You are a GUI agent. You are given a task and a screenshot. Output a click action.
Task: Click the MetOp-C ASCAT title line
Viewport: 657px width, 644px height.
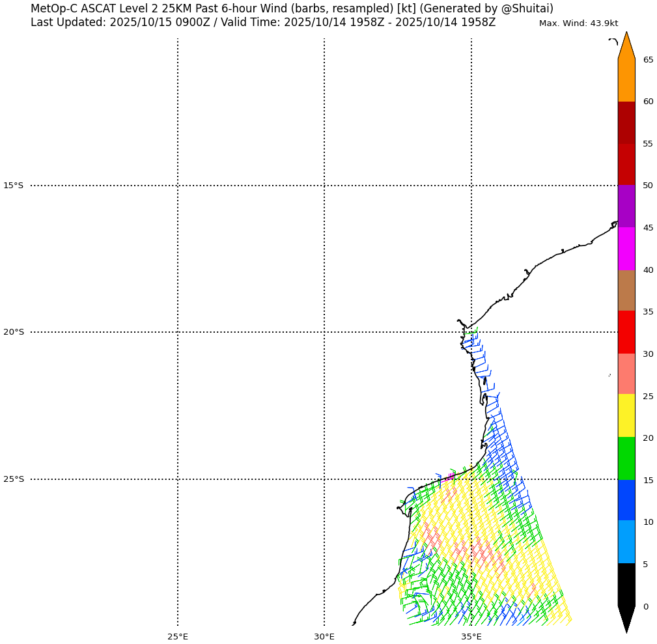pos(292,8)
